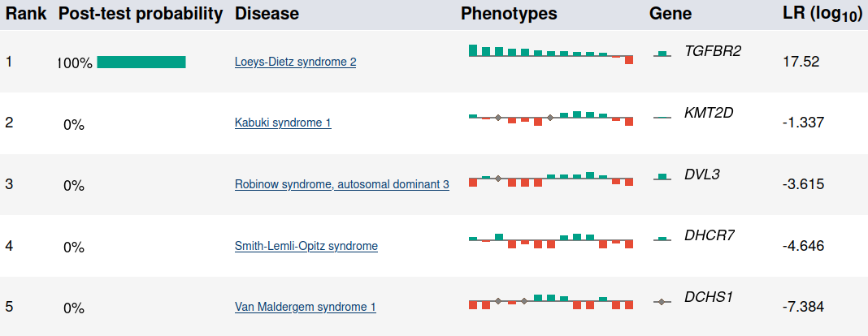Click the TGFBR2 gene name
This screenshot has width=868, height=336.
713,51
